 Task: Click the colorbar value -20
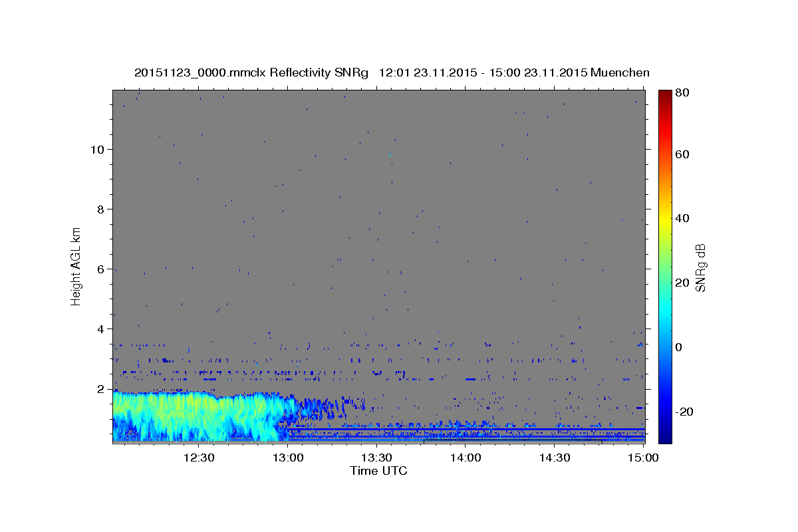point(683,412)
